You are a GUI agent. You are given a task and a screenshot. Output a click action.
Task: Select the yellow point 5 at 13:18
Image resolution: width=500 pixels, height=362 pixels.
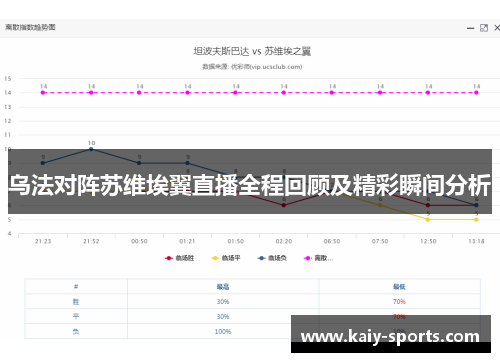pos(476,220)
